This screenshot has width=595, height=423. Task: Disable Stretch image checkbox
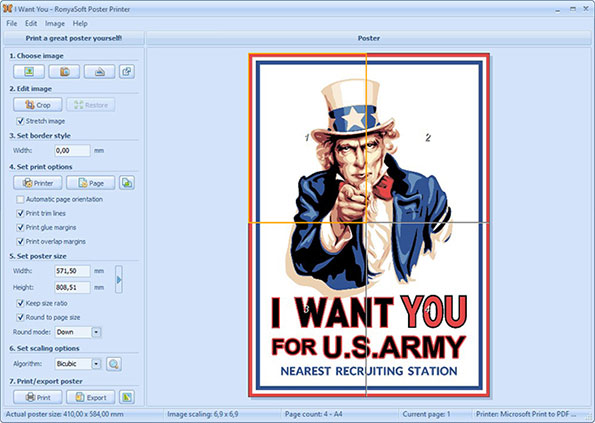click(20, 121)
